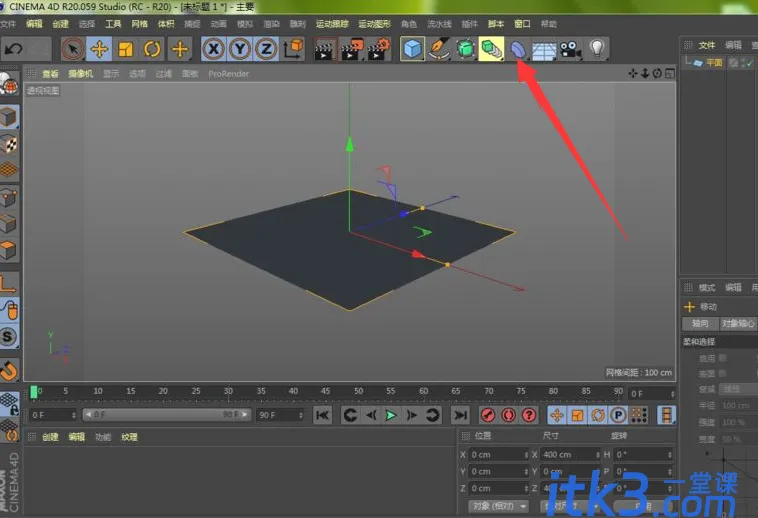Enable Model mode in left toolbar
The height and width of the screenshot is (518, 758).
click(9, 117)
